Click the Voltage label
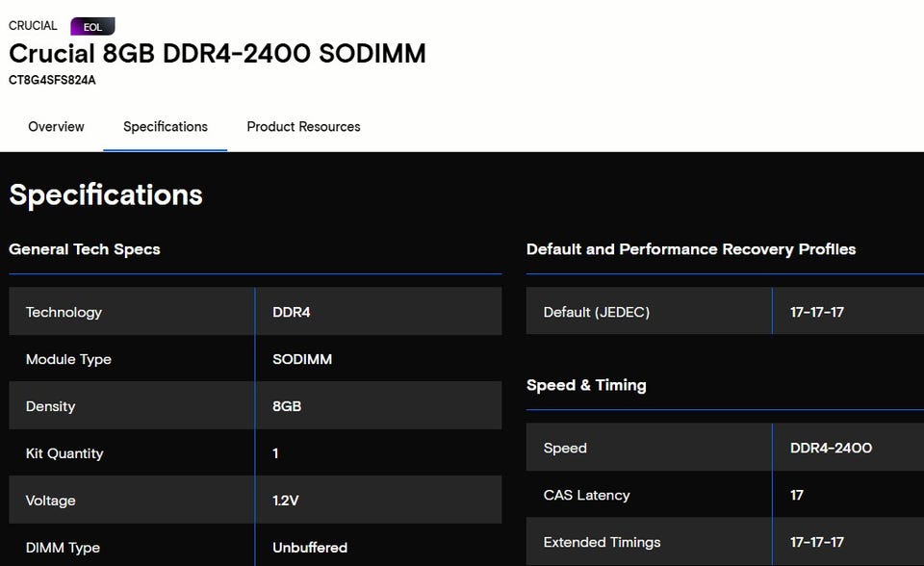 [x=51, y=501]
